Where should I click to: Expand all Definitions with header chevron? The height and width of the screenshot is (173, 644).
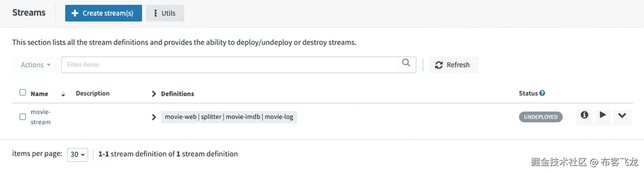tap(154, 94)
